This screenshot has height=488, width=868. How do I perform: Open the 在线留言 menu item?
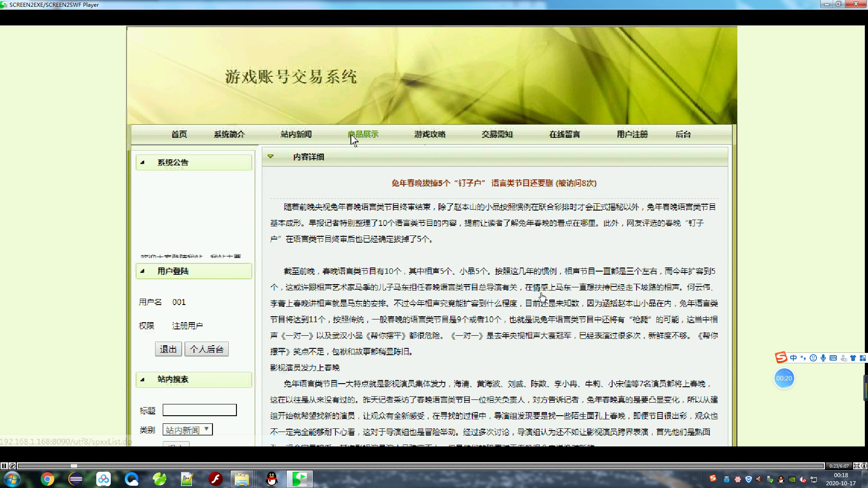565,134
